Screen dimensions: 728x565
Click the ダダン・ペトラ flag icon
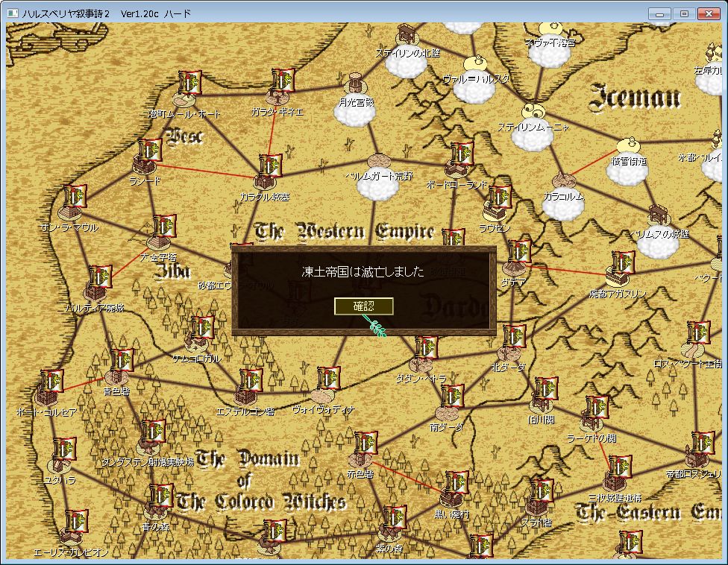[x=426, y=349]
